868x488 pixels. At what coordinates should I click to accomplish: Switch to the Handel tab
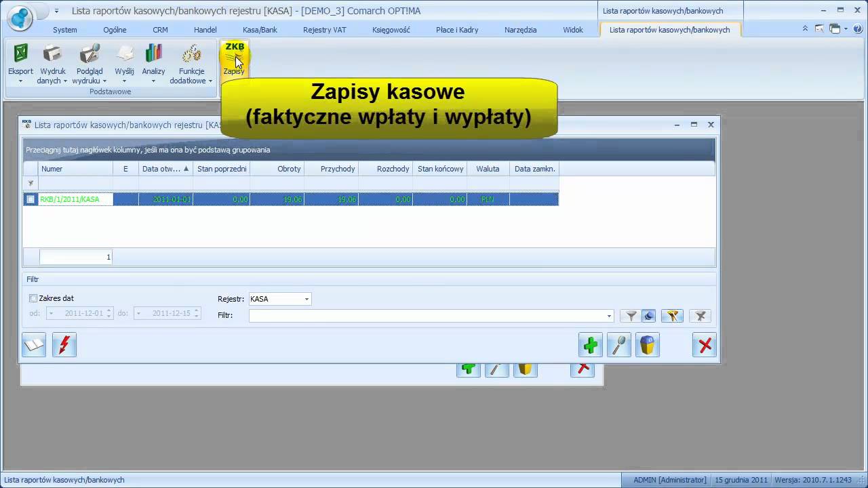point(205,30)
